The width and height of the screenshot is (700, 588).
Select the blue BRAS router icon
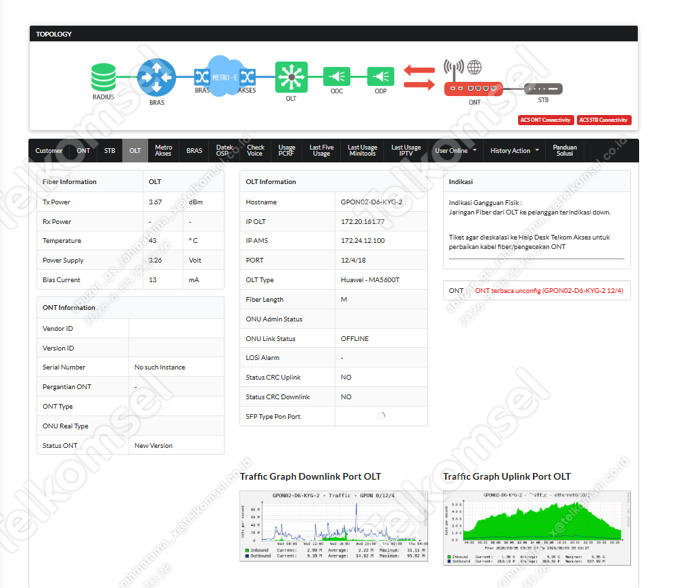[156, 77]
